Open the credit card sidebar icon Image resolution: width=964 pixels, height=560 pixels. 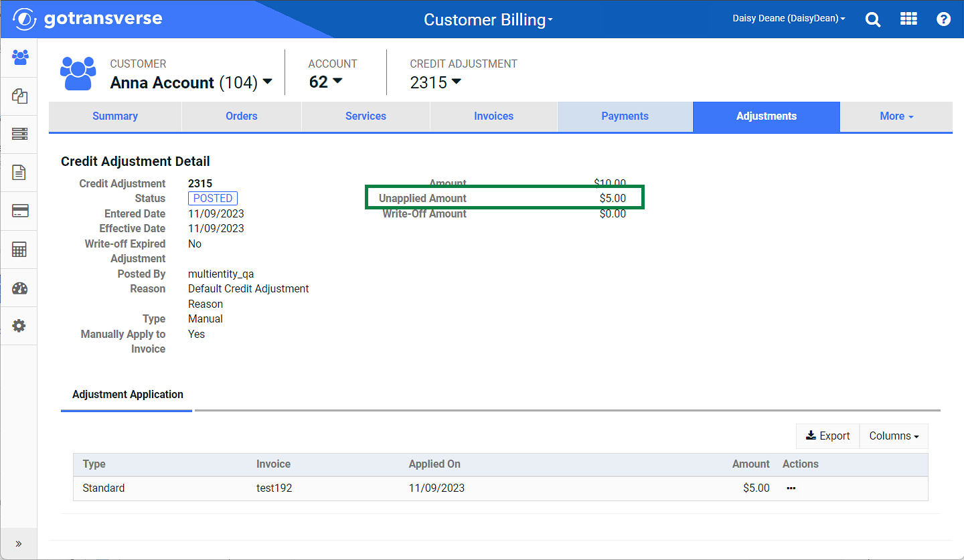(19, 211)
